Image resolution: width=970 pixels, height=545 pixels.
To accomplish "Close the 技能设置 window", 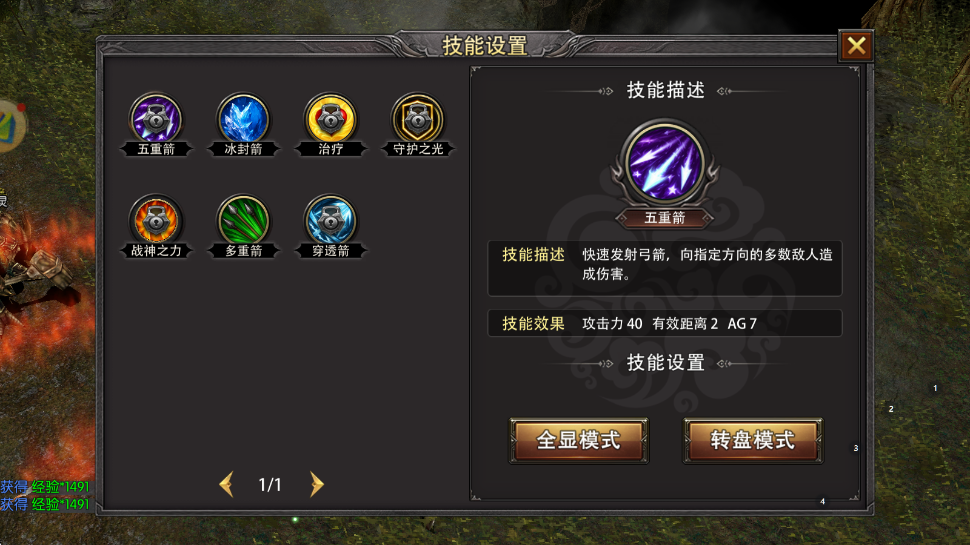I will coord(856,46).
